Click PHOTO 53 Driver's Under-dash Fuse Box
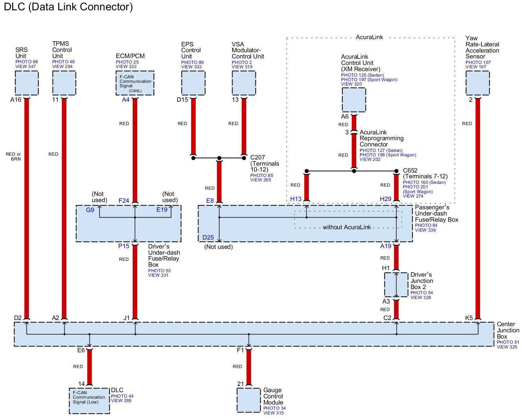The width and height of the screenshot is (522, 420). (x=159, y=270)
